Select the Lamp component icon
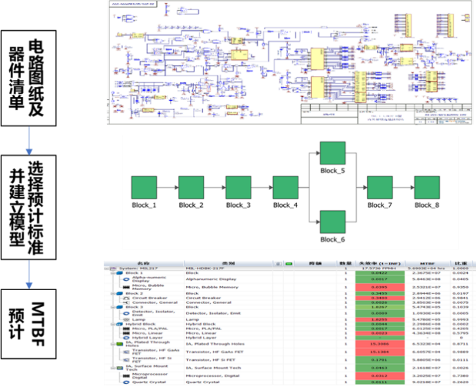 click(x=126, y=319)
